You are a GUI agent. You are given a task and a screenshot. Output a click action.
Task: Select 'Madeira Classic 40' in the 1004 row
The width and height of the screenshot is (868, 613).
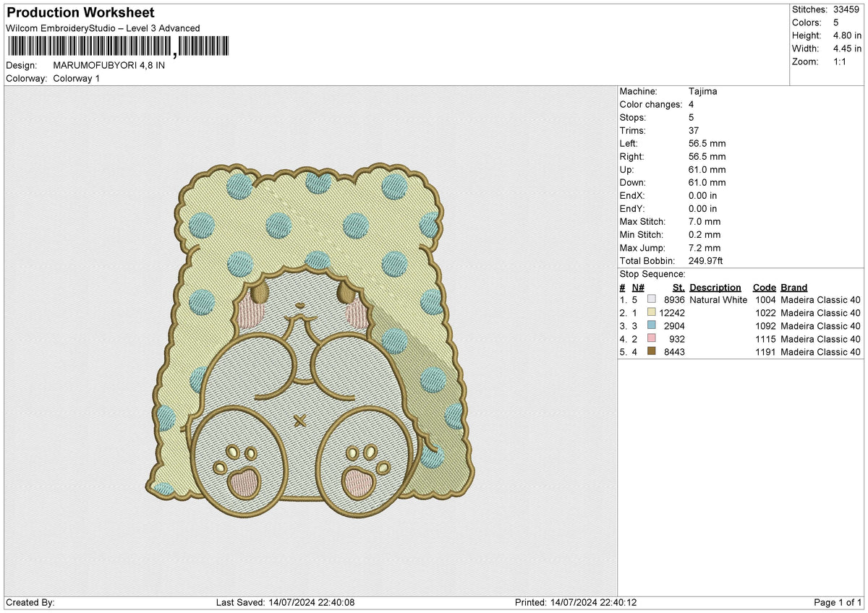click(x=820, y=300)
